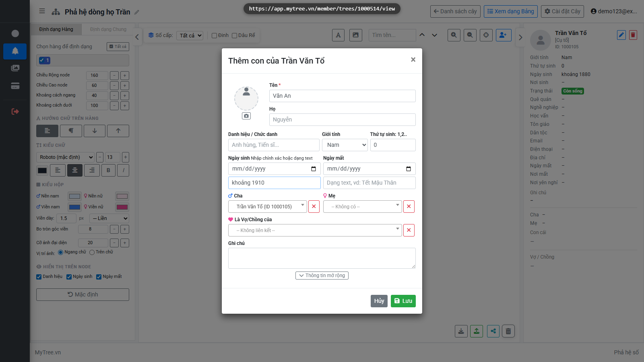Click the Hủy button
Viewport: 644px width, 362px height.
[379, 301]
